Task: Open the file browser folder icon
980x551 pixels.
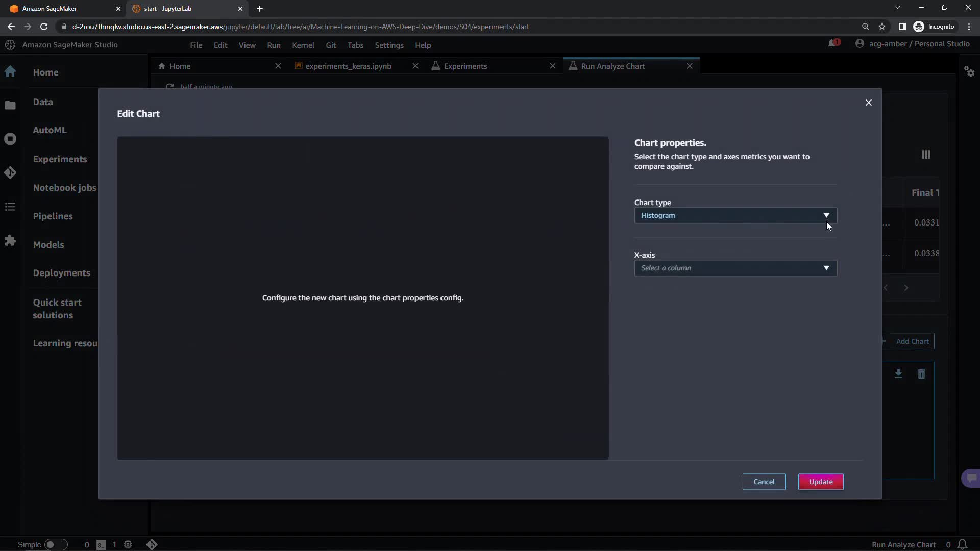Action: (x=10, y=106)
